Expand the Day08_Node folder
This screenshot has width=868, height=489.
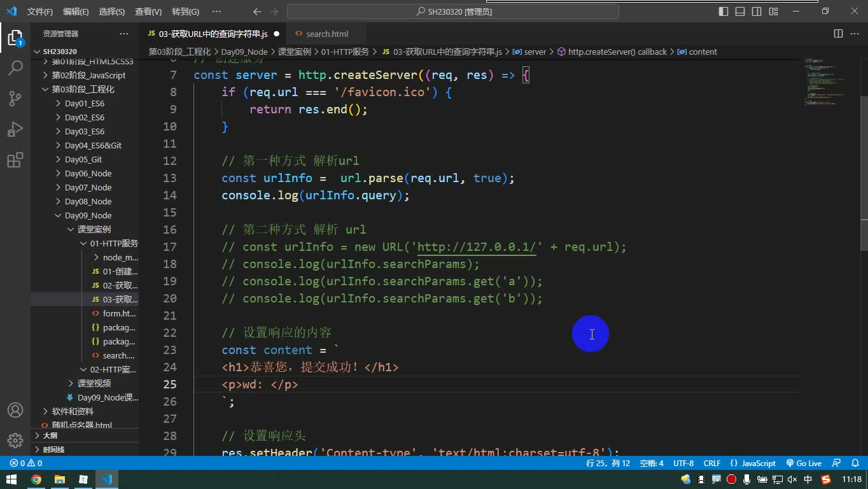click(88, 201)
